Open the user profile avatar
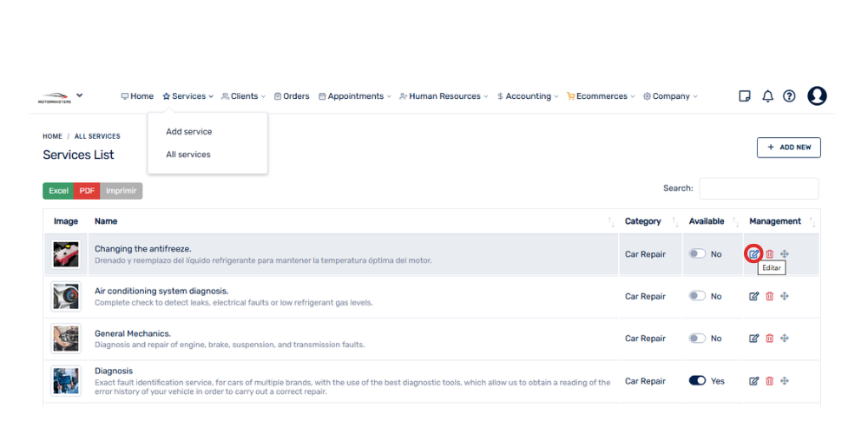Image resolution: width=868 pixels, height=434 pixels. point(817,96)
